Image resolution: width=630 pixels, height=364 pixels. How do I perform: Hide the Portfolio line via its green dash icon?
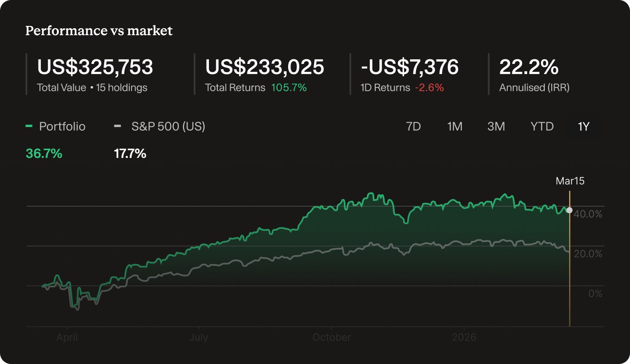30,126
